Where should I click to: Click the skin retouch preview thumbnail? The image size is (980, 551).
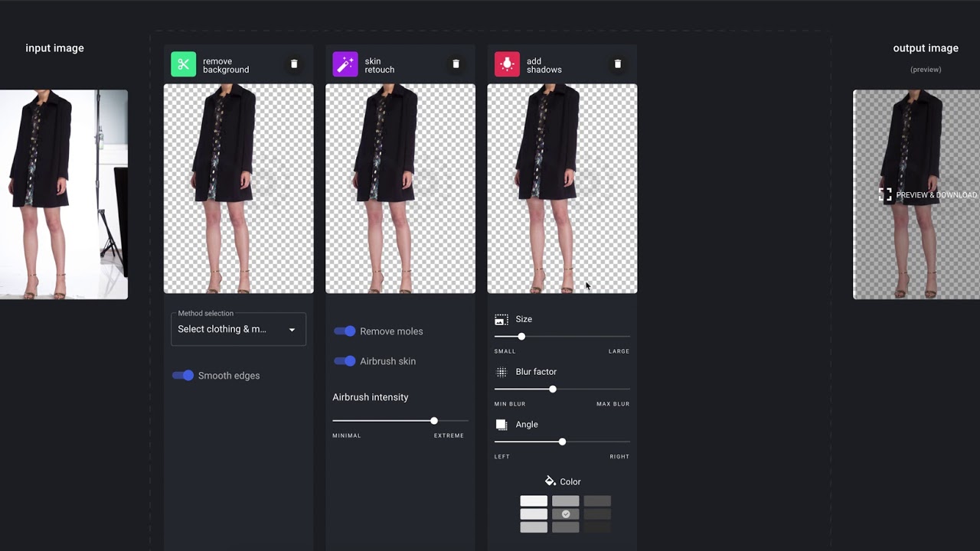(x=400, y=188)
